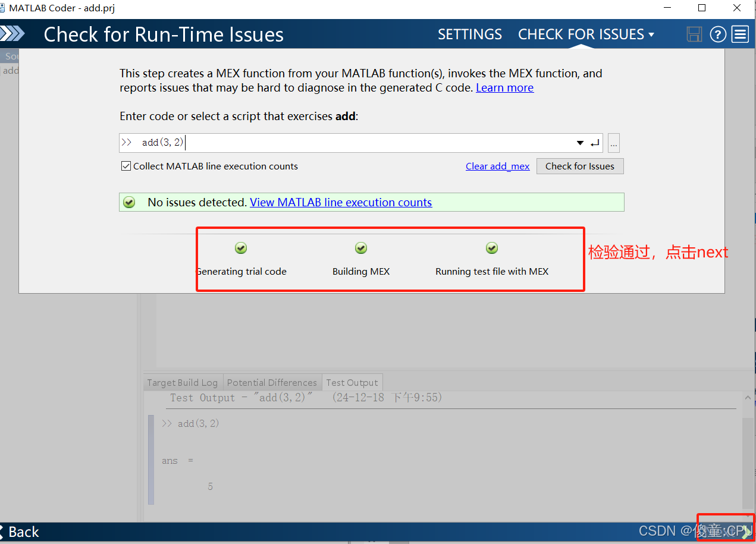Follow the Learn more link
This screenshot has height=544, width=756.
pyautogui.click(x=504, y=88)
